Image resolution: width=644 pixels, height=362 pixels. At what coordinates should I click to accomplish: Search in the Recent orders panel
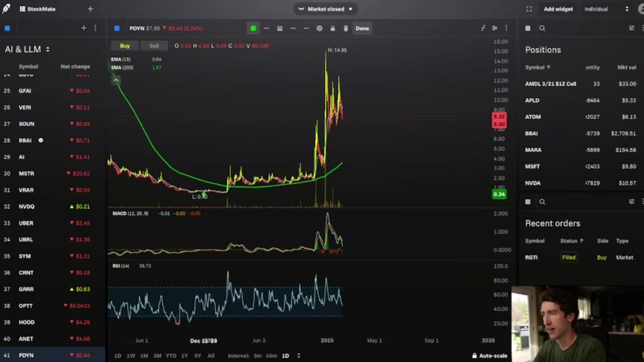coord(542,202)
